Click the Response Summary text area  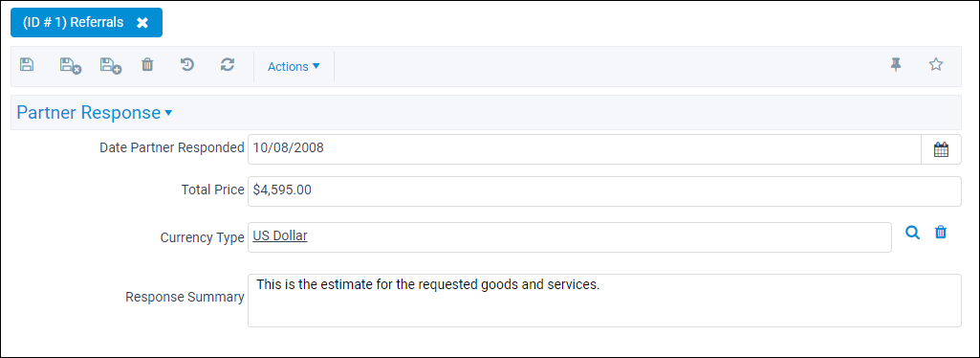click(x=604, y=301)
